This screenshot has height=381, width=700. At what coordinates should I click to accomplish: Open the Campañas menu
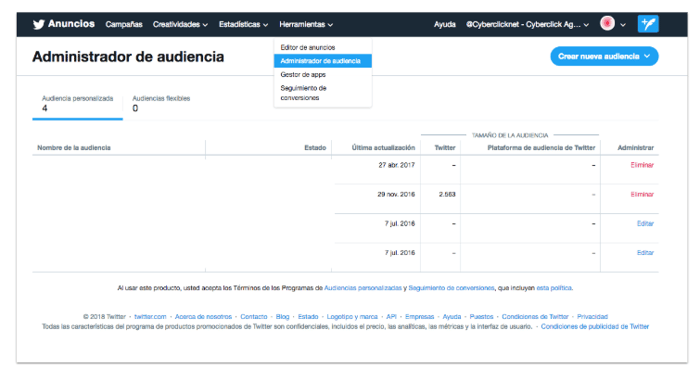124,25
